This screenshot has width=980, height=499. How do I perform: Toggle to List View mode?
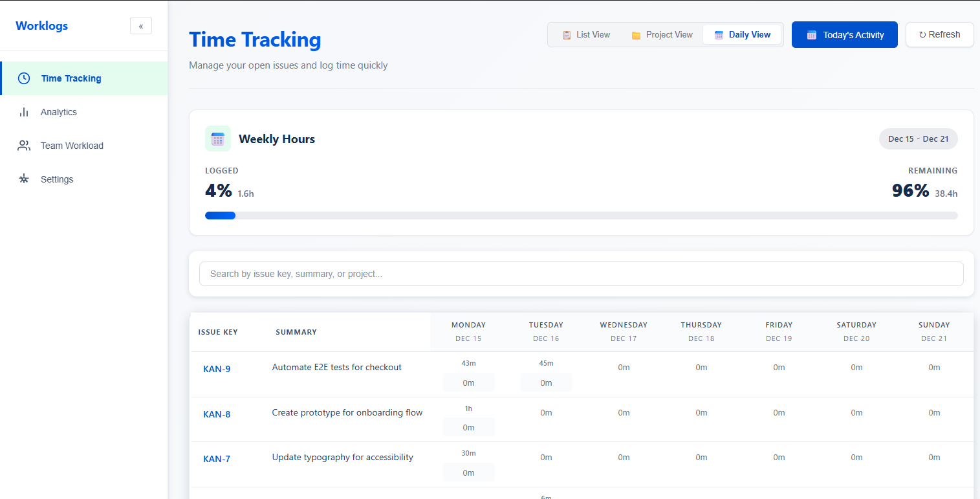[586, 34]
